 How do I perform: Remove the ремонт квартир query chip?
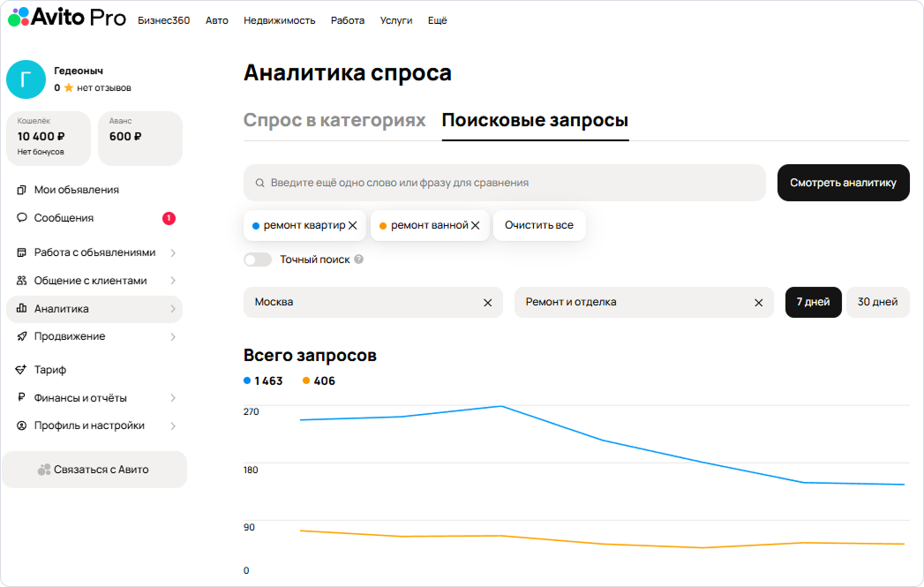point(353,226)
